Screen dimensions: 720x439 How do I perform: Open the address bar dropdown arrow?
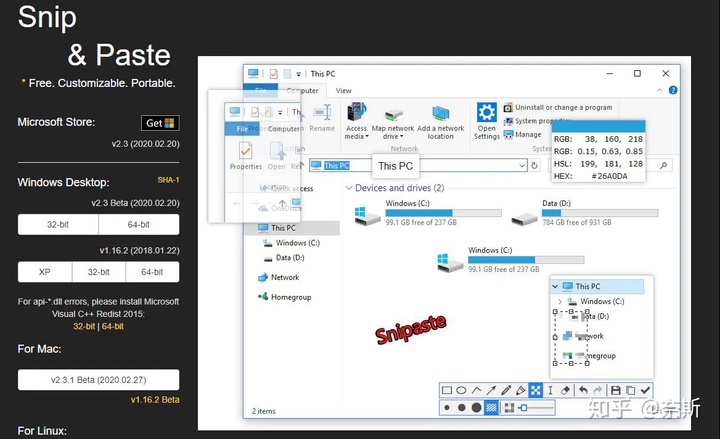pyautogui.click(x=522, y=165)
